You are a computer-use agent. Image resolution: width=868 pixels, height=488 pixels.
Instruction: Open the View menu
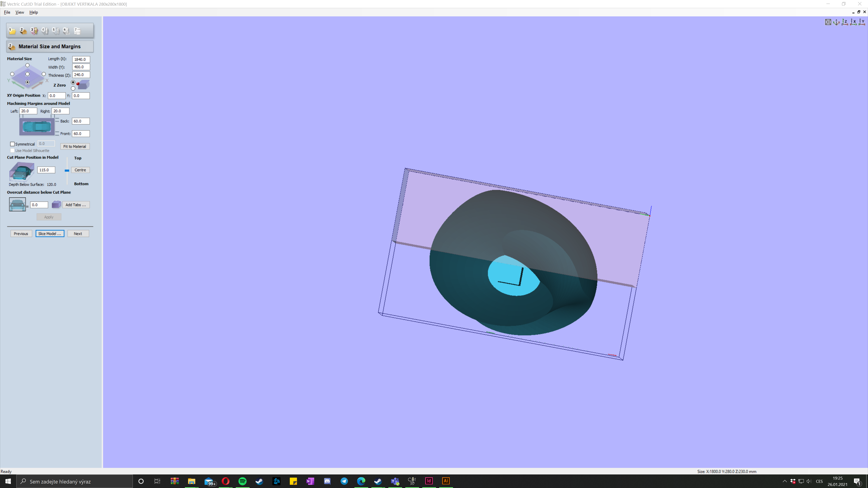click(x=19, y=12)
